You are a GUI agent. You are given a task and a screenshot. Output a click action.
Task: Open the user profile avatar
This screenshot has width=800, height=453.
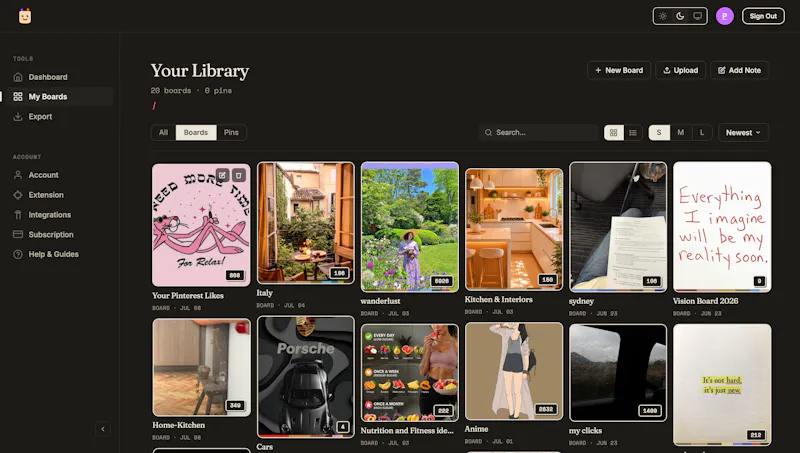(x=724, y=16)
